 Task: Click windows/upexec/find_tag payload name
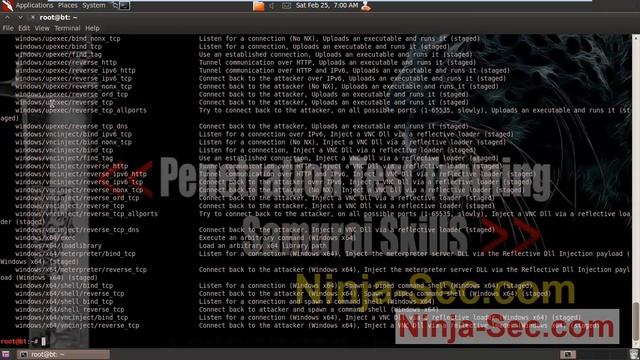pyautogui.click(x=59, y=54)
